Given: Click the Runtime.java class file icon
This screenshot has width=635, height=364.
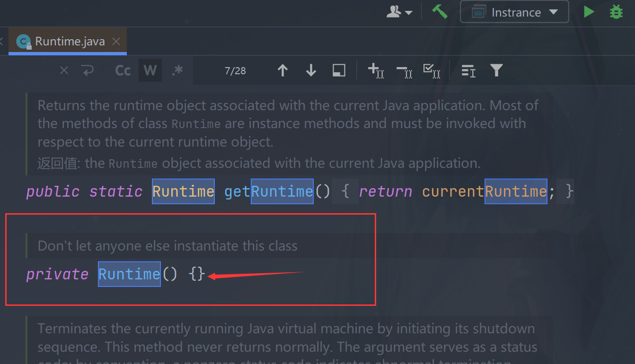Looking at the screenshot, I should coord(23,42).
